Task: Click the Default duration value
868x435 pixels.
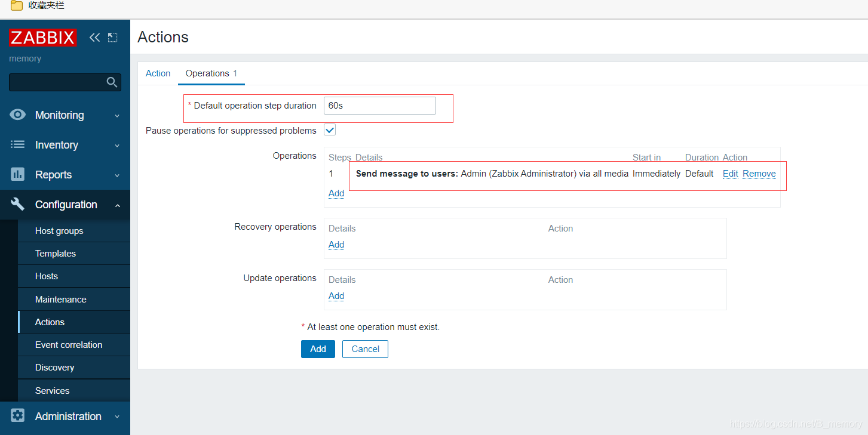Action: (700, 174)
